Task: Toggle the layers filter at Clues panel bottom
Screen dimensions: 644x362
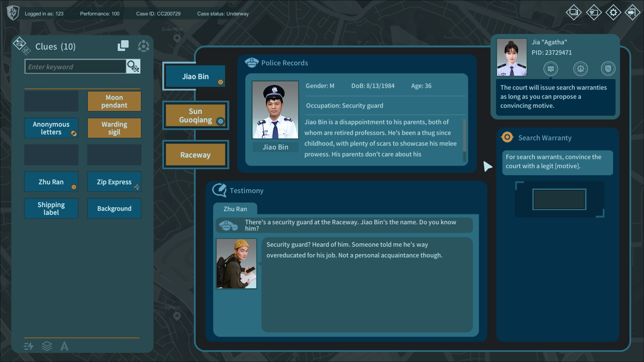Action: (47, 346)
